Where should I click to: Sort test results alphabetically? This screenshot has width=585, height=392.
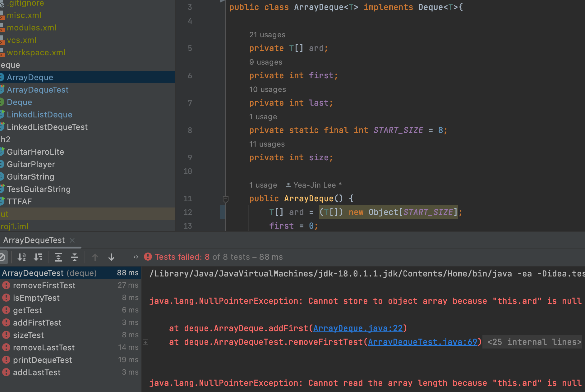point(22,257)
